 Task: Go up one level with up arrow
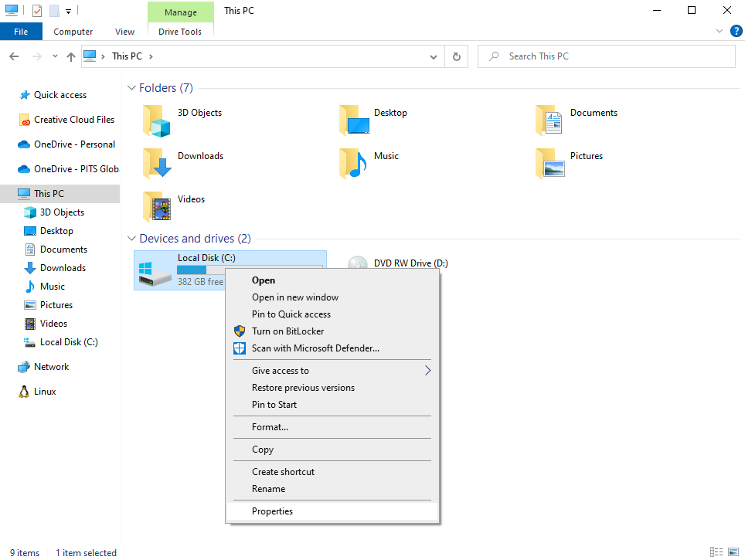[71, 56]
